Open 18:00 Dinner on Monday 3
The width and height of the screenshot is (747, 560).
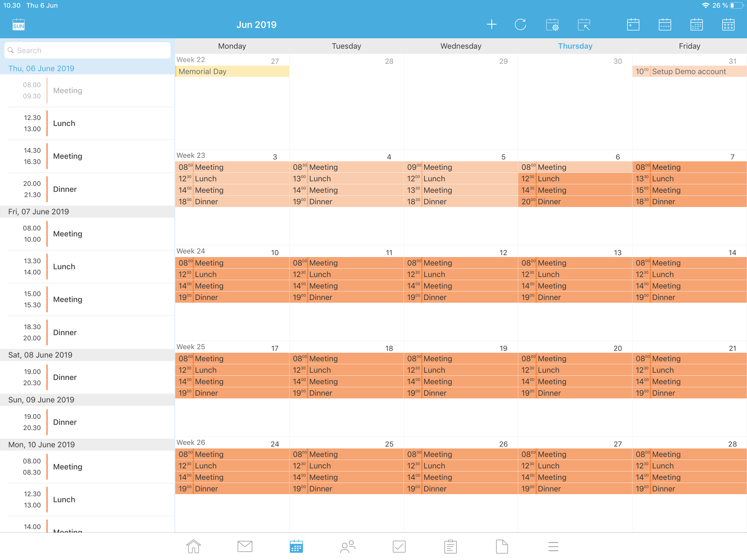tap(232, 202)
